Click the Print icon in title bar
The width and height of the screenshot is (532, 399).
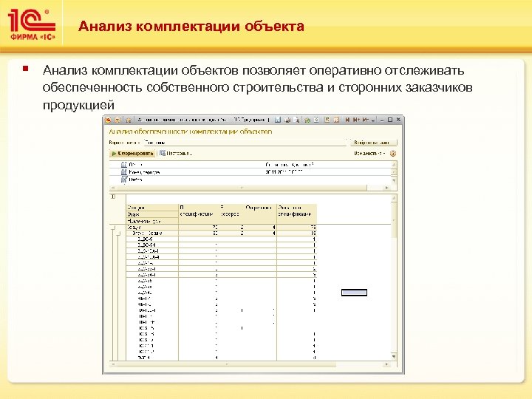(287, 120)
